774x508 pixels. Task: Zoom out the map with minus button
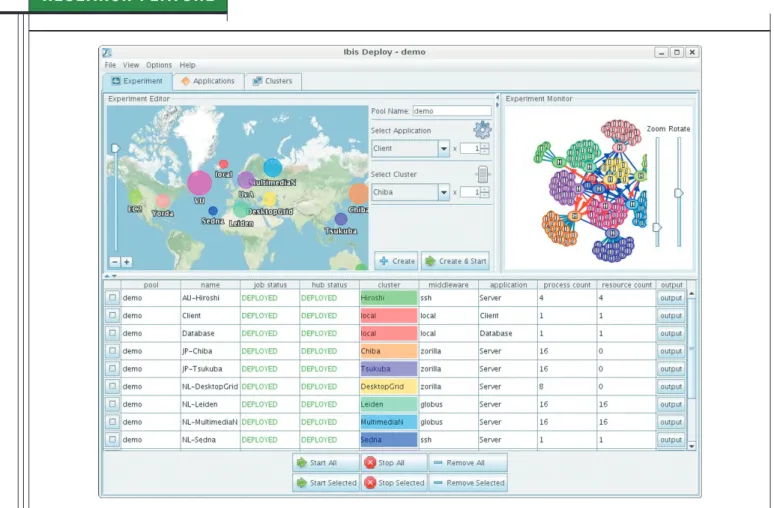(x=115, y=262)
